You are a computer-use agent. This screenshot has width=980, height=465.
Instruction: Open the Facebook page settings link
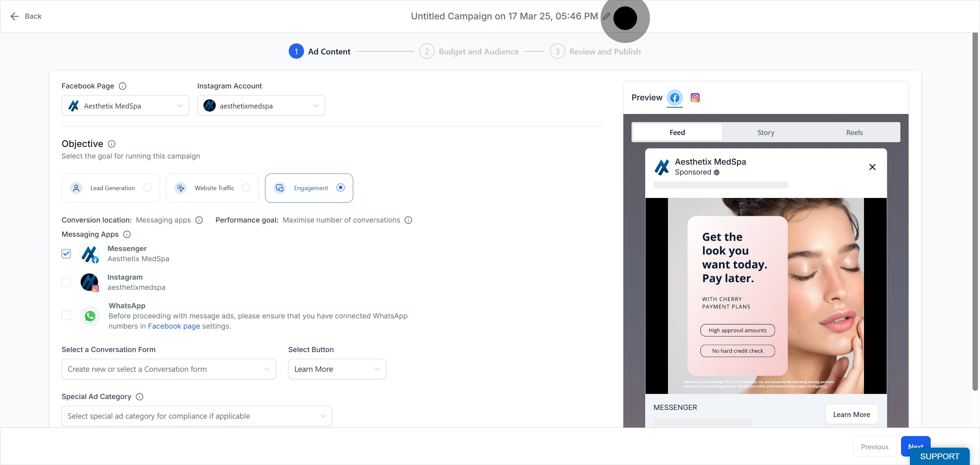174,326
